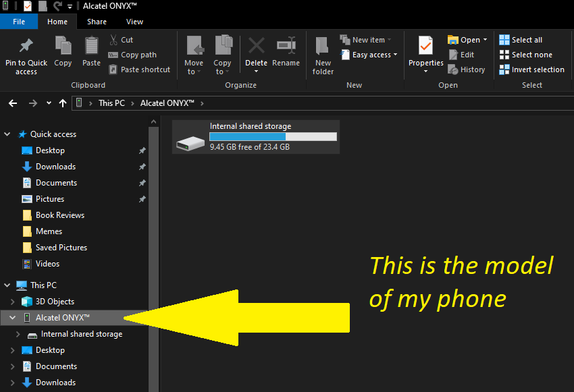This screenshot has width=574, height=392.
Task: Open the Memes folder in the sidebar
Action: [x=49, y=231]
